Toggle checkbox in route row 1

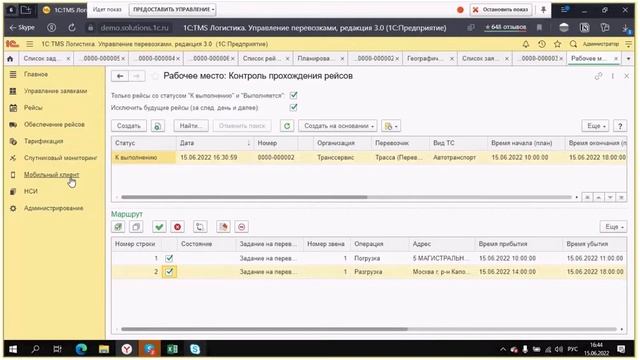[x=169, y=258]
